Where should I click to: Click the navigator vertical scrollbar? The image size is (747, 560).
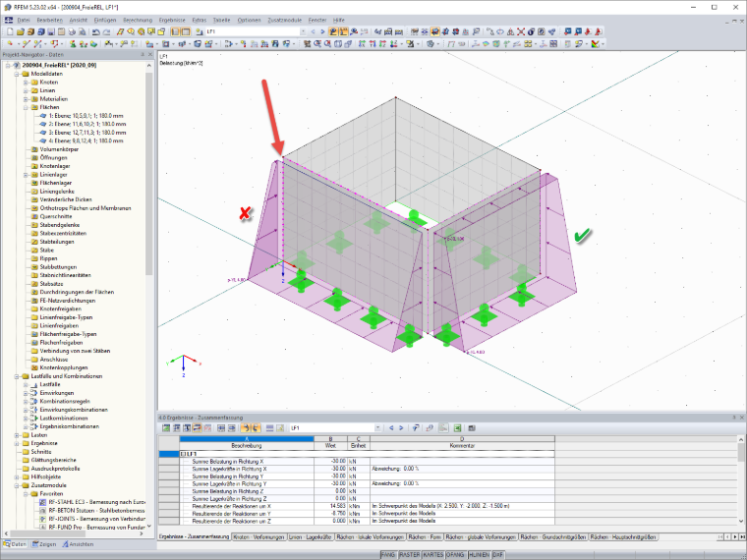click(x=149, y=173)
